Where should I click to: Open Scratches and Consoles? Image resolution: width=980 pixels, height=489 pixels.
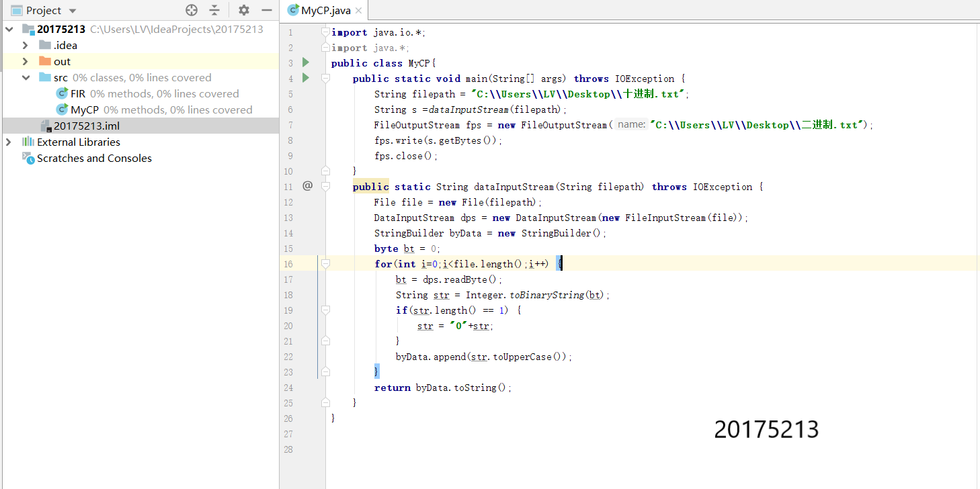point(94,158)
